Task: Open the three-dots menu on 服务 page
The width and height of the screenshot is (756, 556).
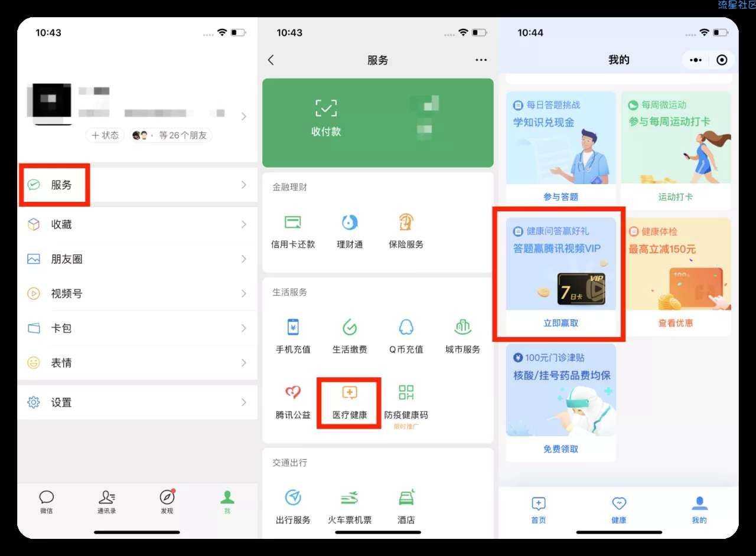Action: 481,60
